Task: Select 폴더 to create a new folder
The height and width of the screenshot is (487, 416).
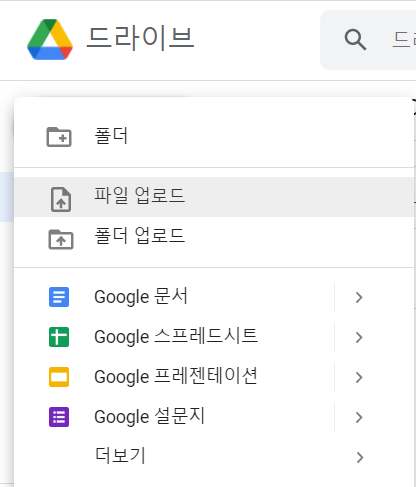Action: (214, 137)
